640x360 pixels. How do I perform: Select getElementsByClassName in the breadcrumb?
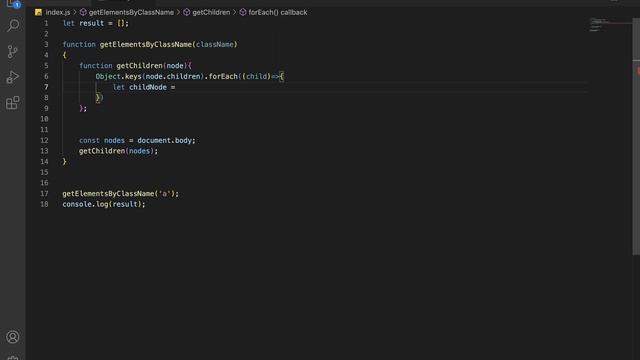click(131, 12)
